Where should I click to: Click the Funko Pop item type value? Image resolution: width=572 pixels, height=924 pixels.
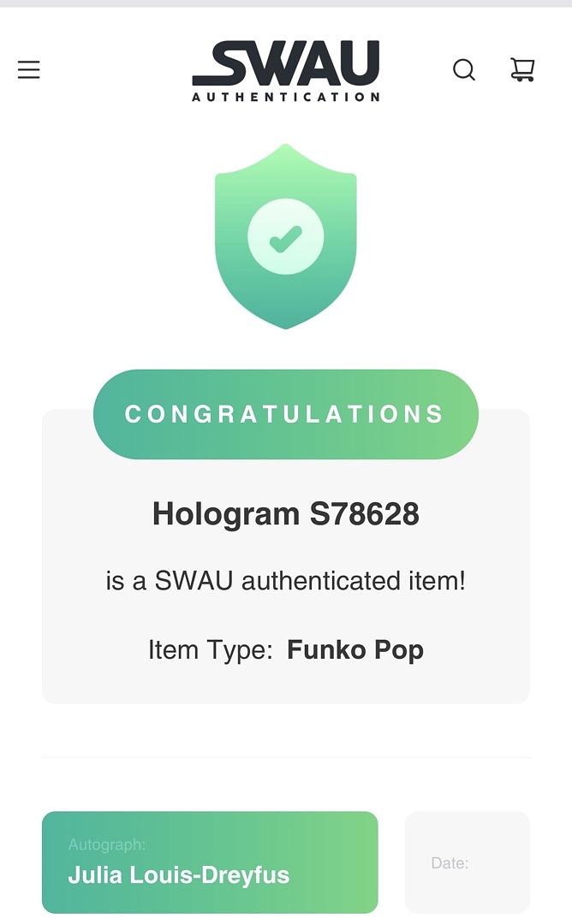click(355, 650)
